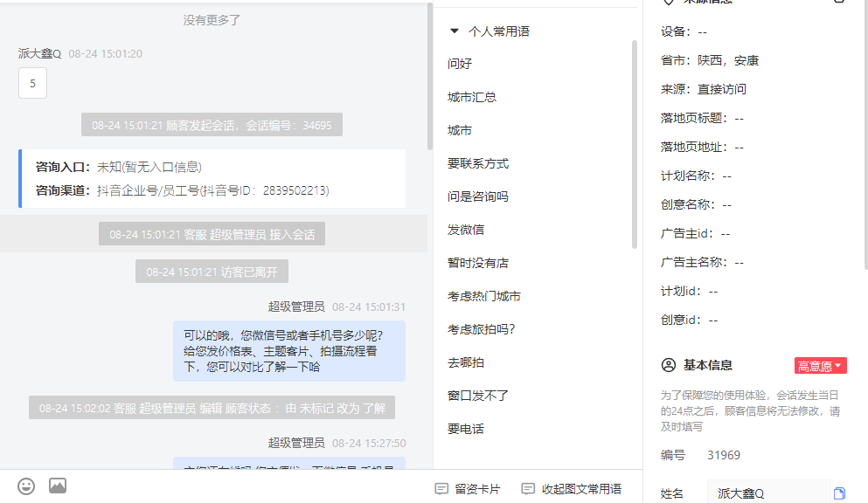
Task: Click the 超级管理员 15:27:50 message header
Action: click(337, 443)
